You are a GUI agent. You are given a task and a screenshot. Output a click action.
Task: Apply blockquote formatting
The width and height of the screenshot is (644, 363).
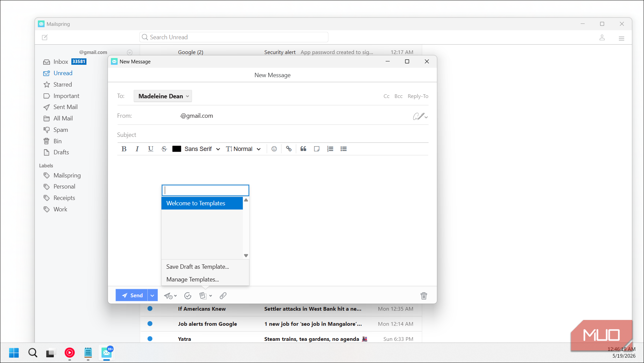click(x=303, y=149)
